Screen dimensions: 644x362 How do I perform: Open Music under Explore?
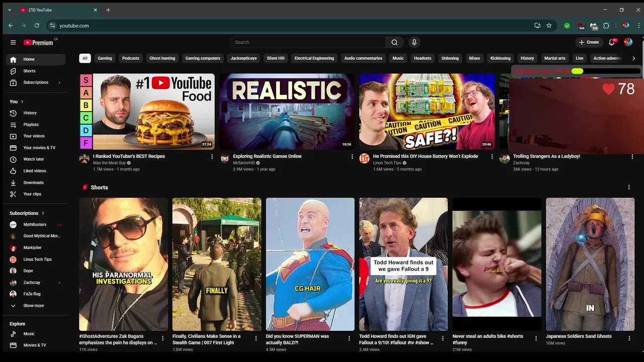coord(36,334)
